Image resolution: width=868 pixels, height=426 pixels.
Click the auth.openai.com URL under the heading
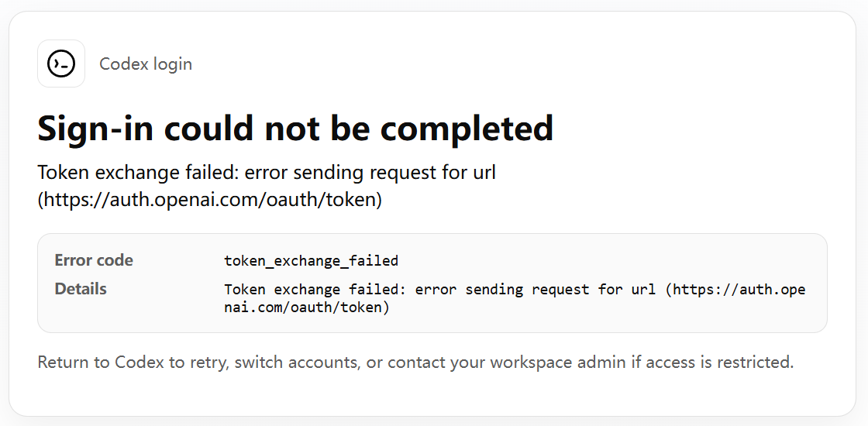point(210,199)
